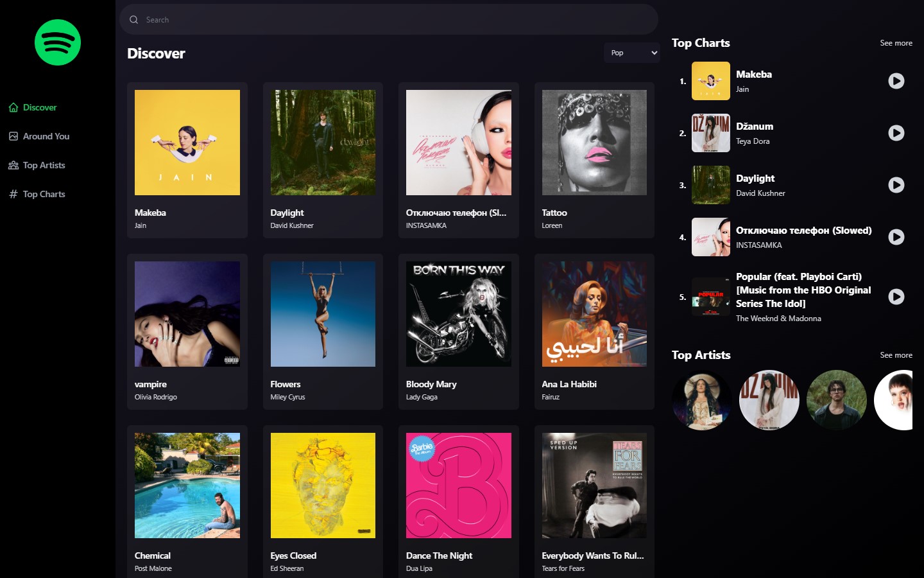
Task: Click the Bloody Mary song title
Action: click(431, 384)
